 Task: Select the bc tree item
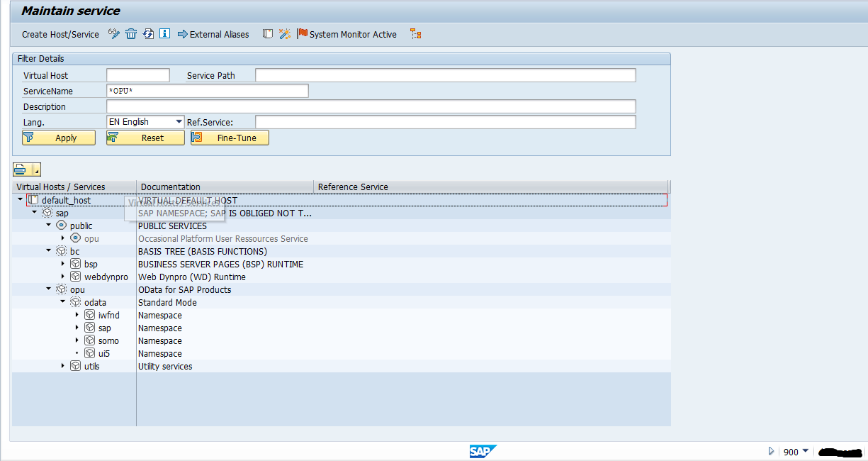click(x=74, y=252)
